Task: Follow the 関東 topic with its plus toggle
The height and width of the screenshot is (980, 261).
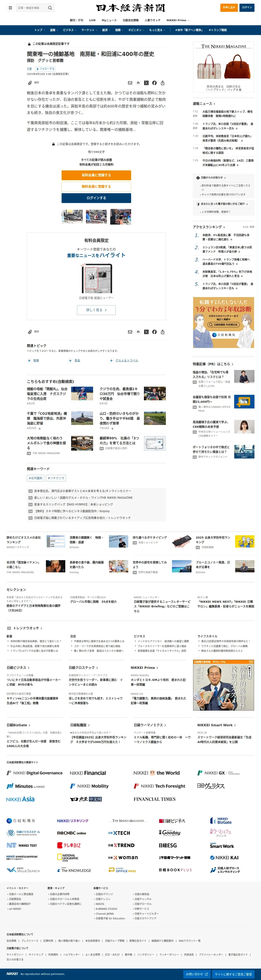Action: pyautogui.click(x=29, y=361)
